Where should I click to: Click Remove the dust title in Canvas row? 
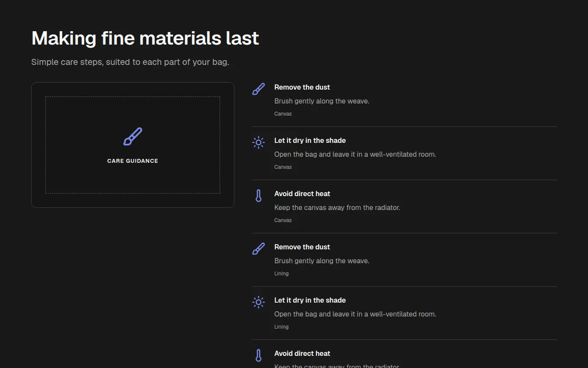pos(302,87)
